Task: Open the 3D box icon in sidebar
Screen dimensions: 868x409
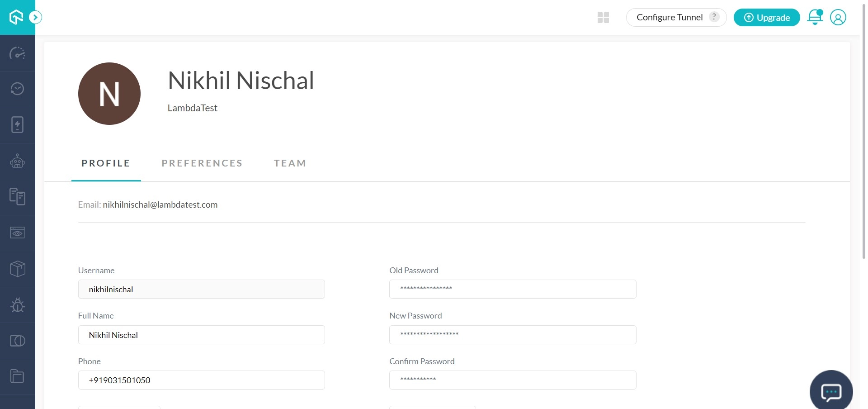Action: pos(17,269)
